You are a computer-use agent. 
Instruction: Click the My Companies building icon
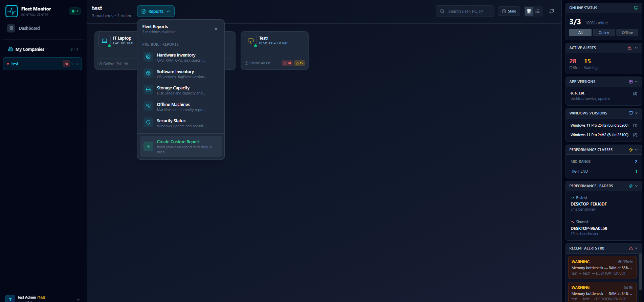click(10, 49)
